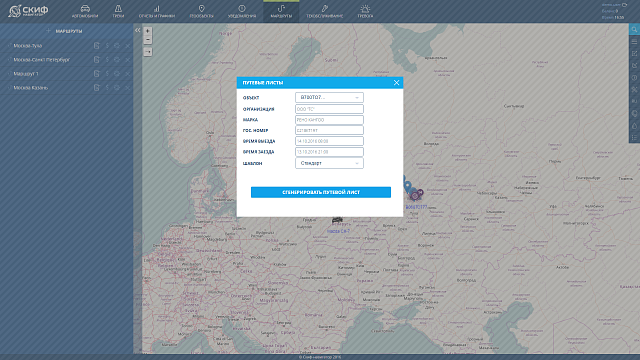The image size is (640, 360).
Task: Open settings gear for Маршрут 1
Action: click(117, 74)
